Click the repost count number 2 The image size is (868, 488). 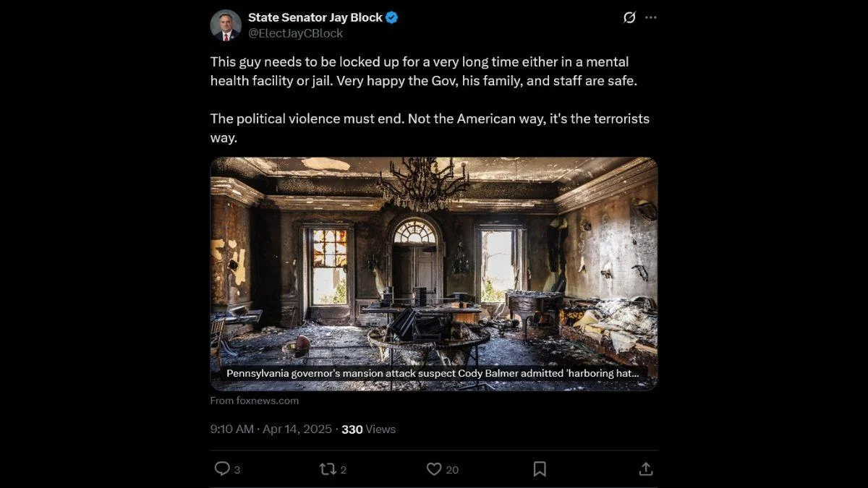[344, 470]
